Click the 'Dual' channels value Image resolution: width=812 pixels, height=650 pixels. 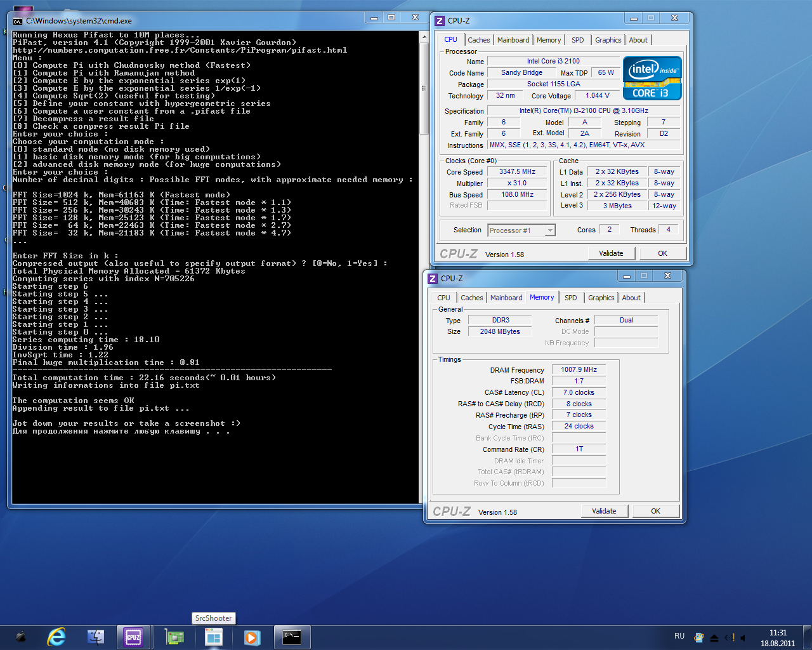click(626, 320)
